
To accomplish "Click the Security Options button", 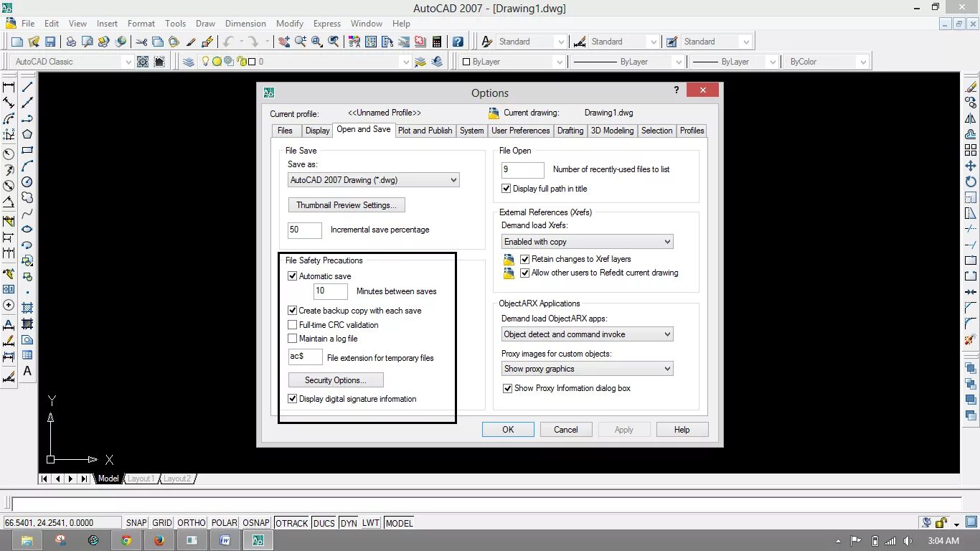I will point(336,380).
